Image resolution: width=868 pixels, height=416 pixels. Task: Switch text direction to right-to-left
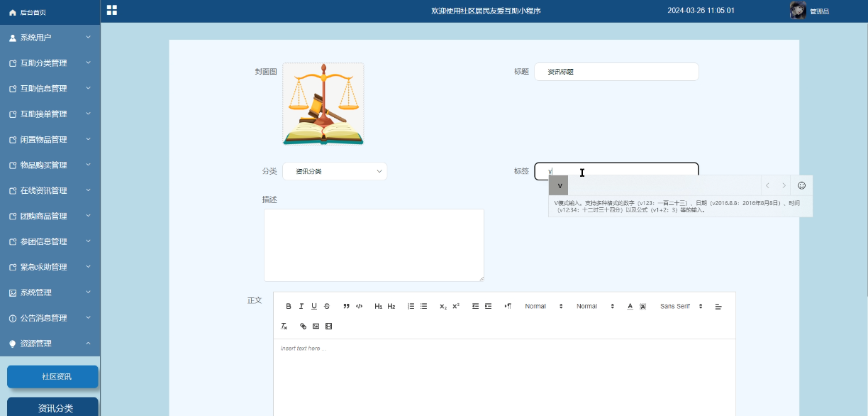point(508,306)
